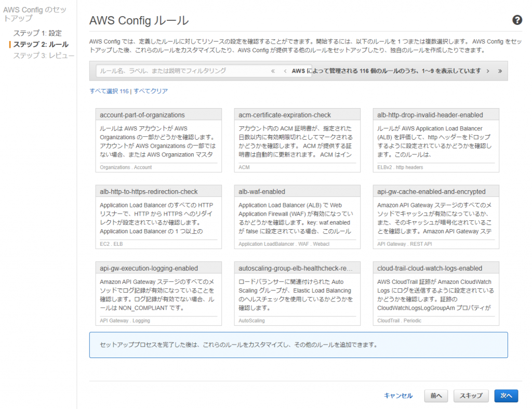Select the api-gw-execution-logging-enabled rule card
This screenshot has height=409, width=532.
[x=158, y=294]
